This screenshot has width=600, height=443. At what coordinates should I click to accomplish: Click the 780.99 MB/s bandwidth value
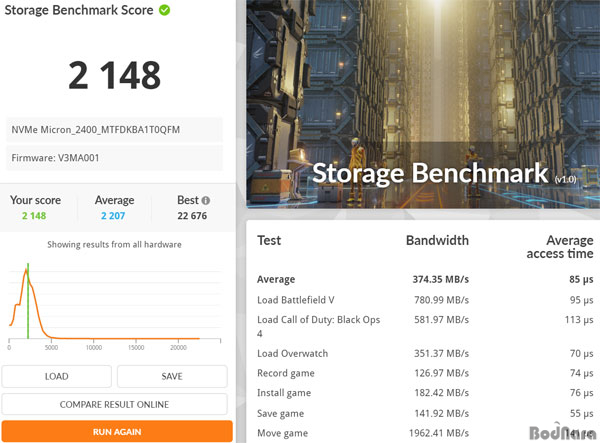point(442,300)
